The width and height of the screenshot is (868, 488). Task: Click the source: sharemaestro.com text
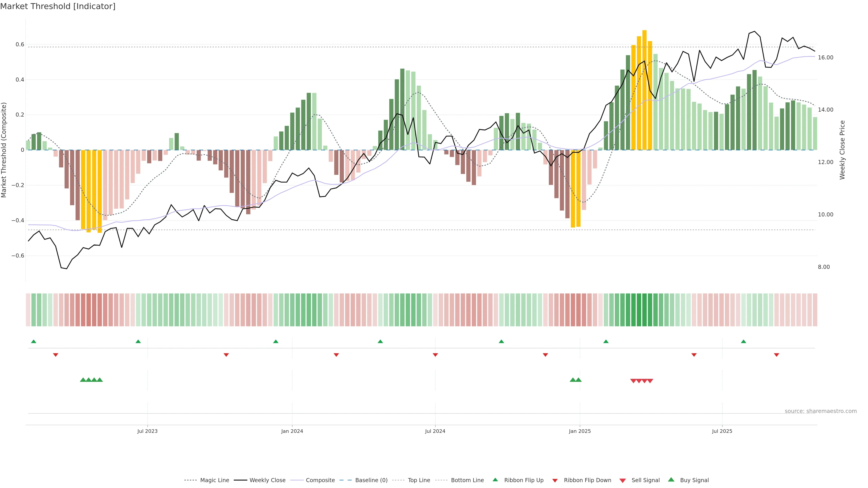[821, 411]
